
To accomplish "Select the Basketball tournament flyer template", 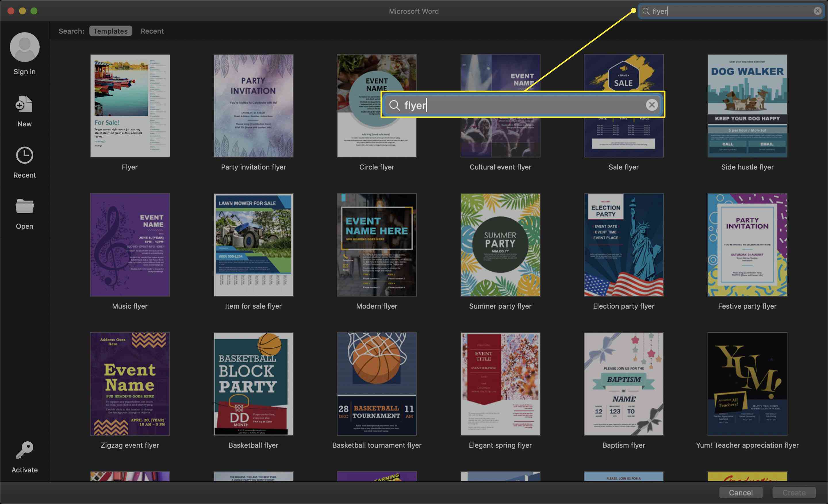I will pos(377,384).
